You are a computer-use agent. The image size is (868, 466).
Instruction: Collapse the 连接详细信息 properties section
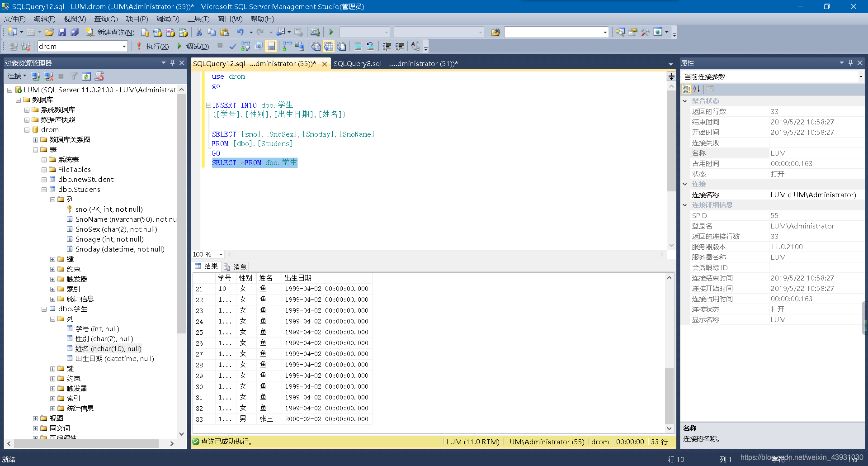(685, 205)
